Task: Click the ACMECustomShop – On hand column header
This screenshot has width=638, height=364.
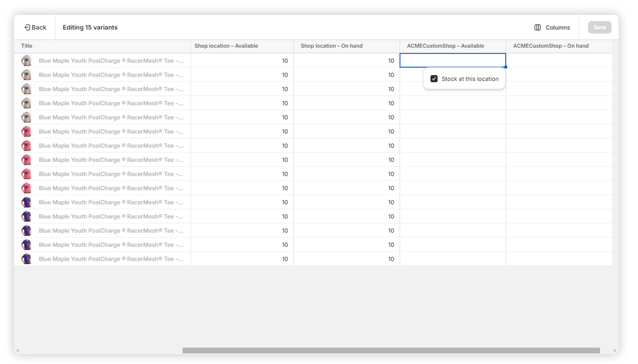Action: [551, 46]
